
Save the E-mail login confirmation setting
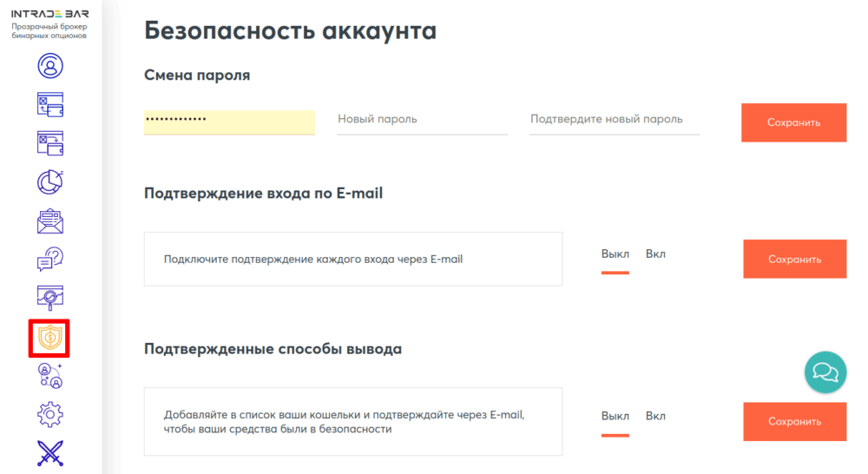[x=794, y=259]
